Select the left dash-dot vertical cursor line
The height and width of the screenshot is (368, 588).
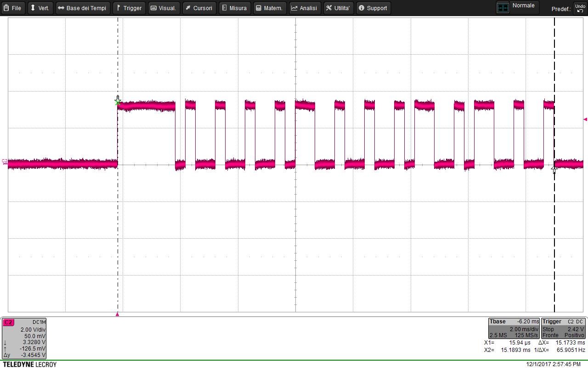pos(118,230)
